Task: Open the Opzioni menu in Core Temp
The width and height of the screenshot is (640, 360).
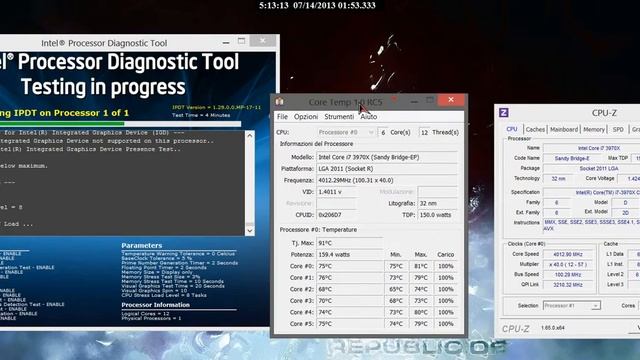Action: (x=306, y=117)
